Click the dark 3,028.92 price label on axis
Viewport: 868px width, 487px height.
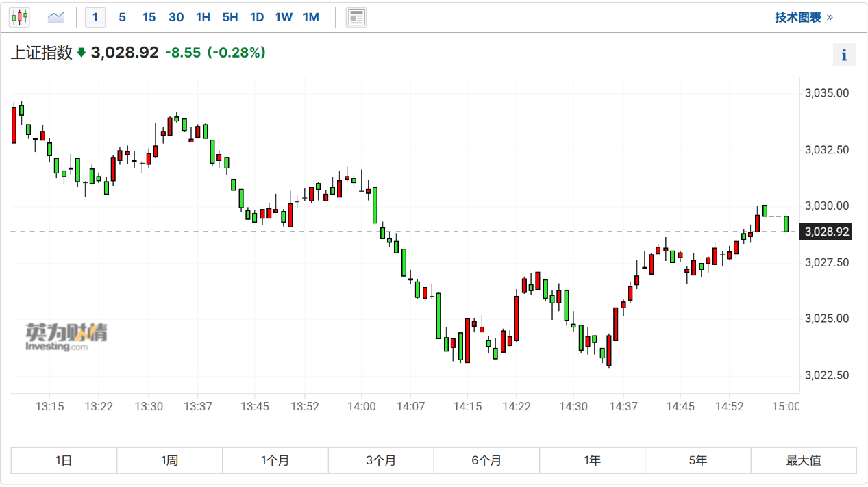coord(827,232)
